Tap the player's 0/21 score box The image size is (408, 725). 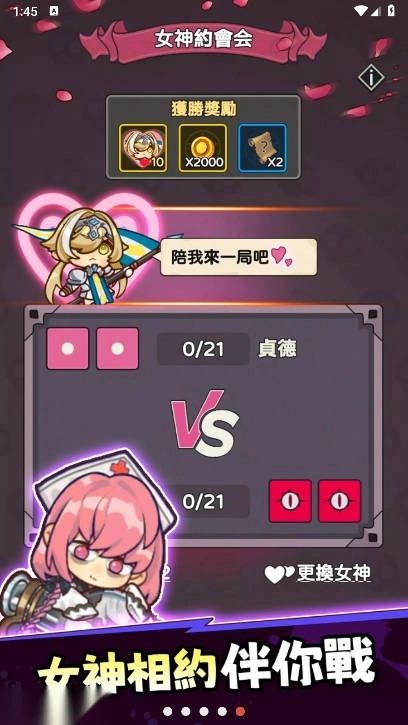point(203,501)
